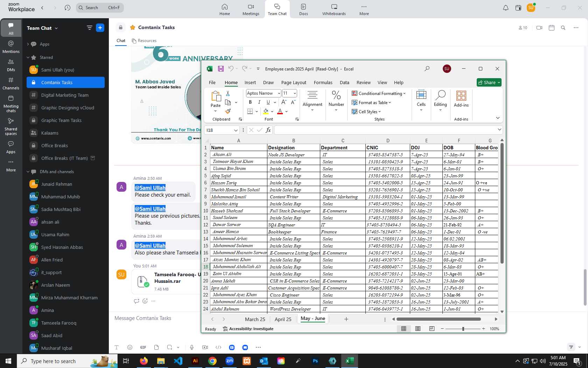This screenshot has height=368, width=588.
Task: Open the Font name dropdown
Action: coord(279,93)
